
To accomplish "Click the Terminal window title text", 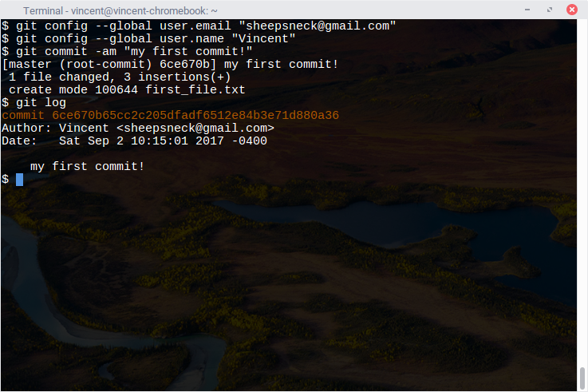I will pyautogui.click(x=120, y=11).
